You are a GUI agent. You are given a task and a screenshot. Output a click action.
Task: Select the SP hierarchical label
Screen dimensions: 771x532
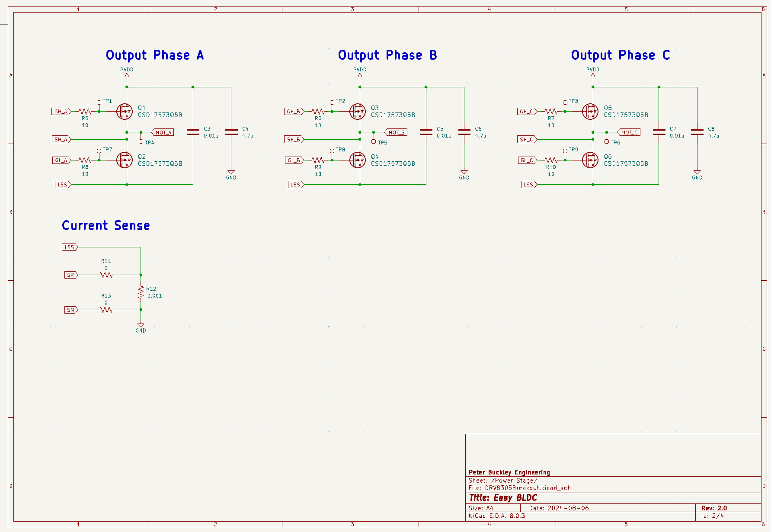[71, 275]
